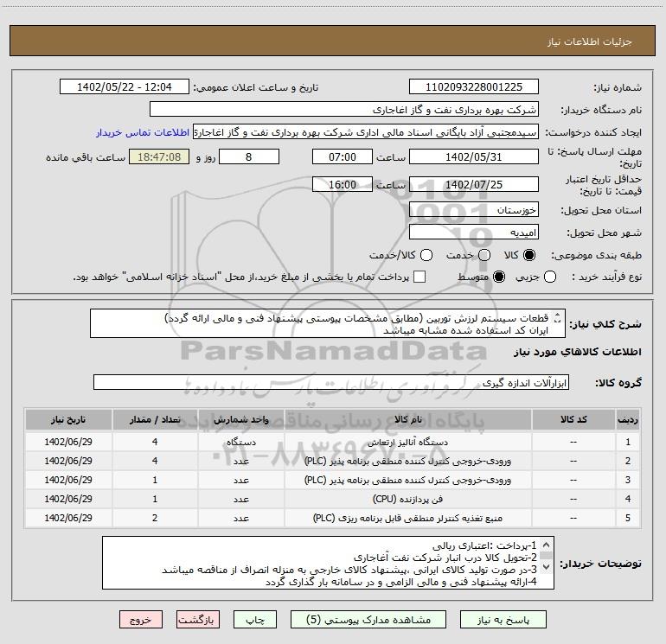Select منبع تغذیه کنترلر منطقی item
This screenshot has height=644, width=666.
coord(407,518)
